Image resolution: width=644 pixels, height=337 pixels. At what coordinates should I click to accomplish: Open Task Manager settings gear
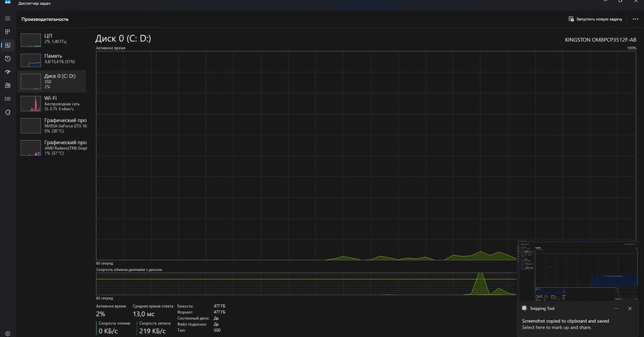(7, 334)
